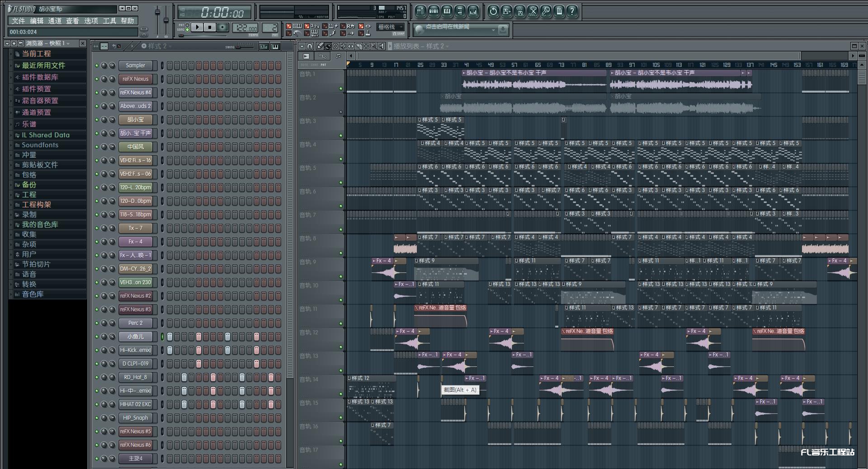The image size is (868, 469).
Task: Select the paint brush tool in playlist
Action: pyautogui.click(x=328, y=46)
